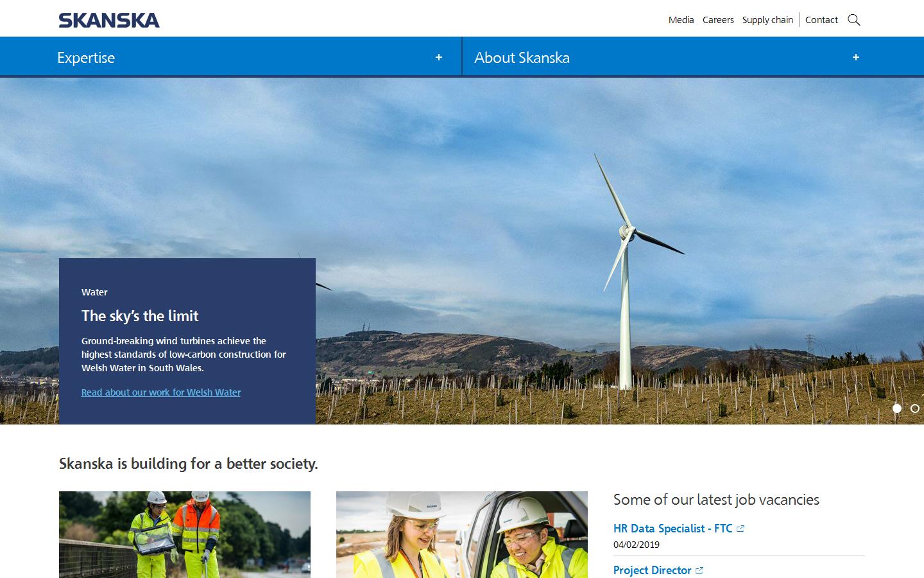The image size is (924, 578).
Task: Open the HR Data Specialist - FTC vacancy
Action: click(673, 528)
